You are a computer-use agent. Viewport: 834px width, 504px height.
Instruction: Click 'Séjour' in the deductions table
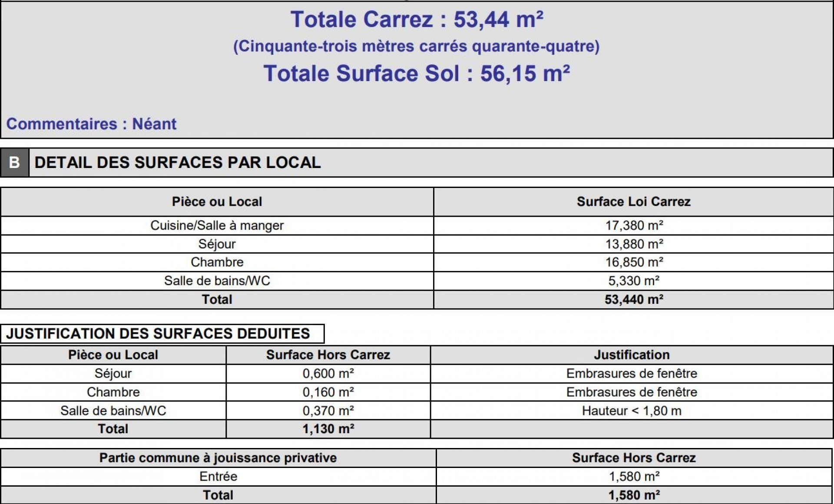tap(113, 373)
